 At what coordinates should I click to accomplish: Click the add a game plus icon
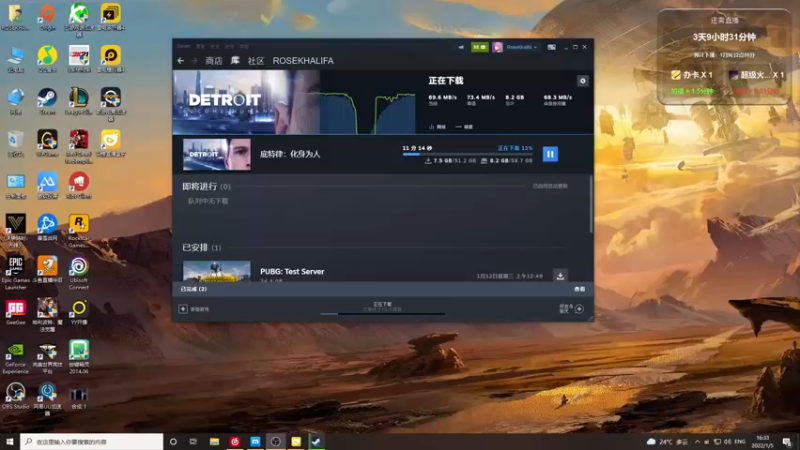183,309
